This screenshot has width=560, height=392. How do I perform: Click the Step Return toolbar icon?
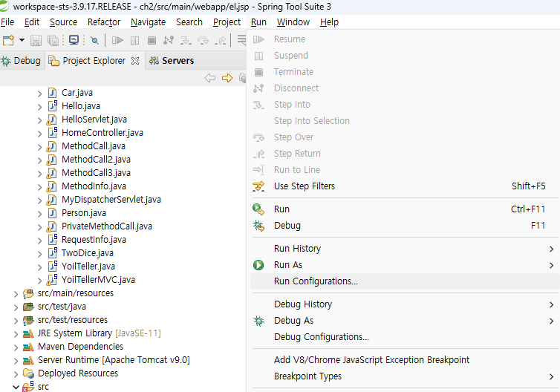click(x=221, y=41)
